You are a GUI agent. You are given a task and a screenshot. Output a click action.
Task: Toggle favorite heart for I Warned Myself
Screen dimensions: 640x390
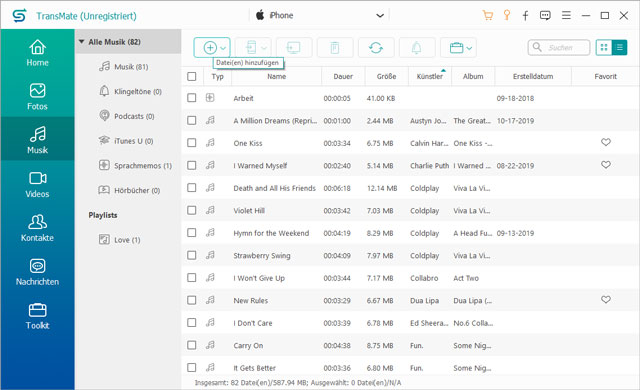[x=606, y=164]
